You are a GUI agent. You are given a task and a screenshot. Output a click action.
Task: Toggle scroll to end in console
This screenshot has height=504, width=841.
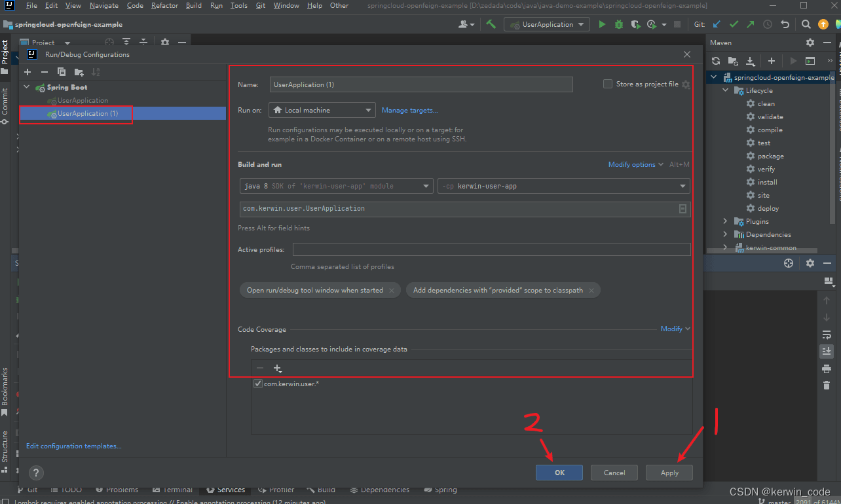[827, 351]
